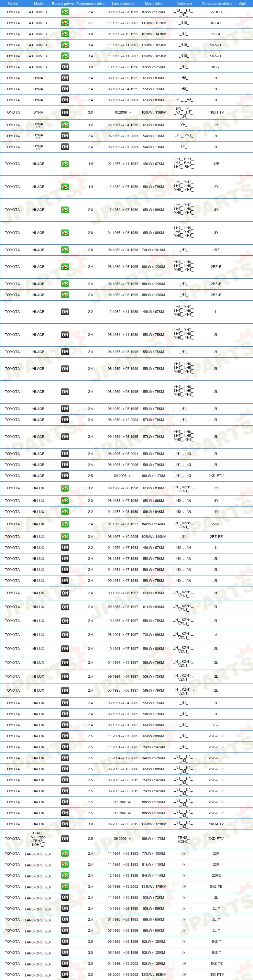Select the 77kW / 105KM power cell
The image size is (253, 980).
coord(154,854)
